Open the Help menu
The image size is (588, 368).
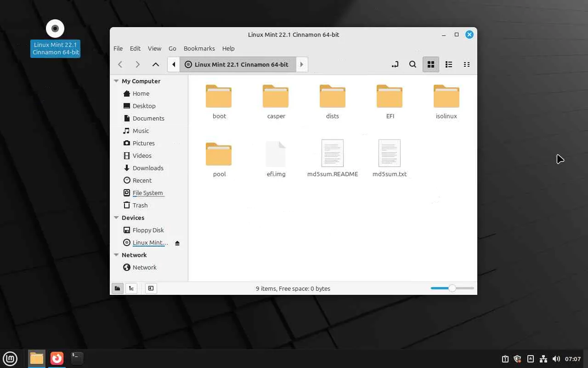click(x=228, y=48)
